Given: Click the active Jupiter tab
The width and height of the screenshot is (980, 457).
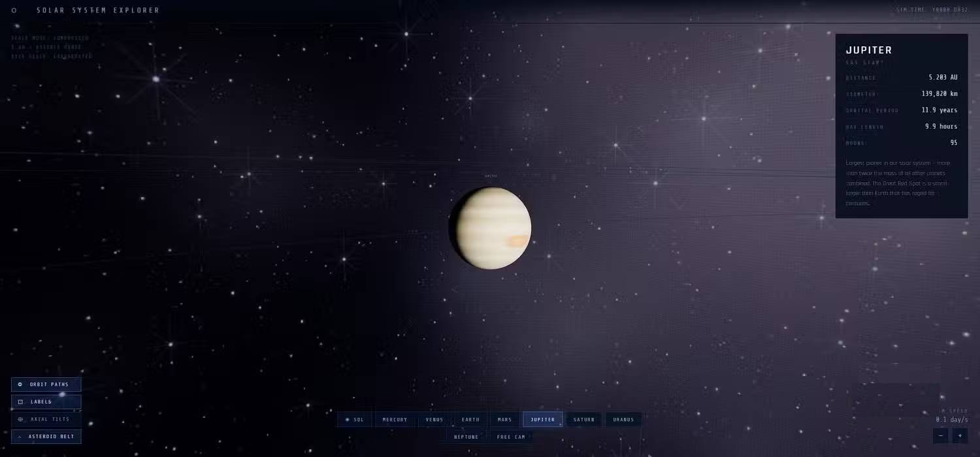Looking at the screenshot, I should [542, 420].
